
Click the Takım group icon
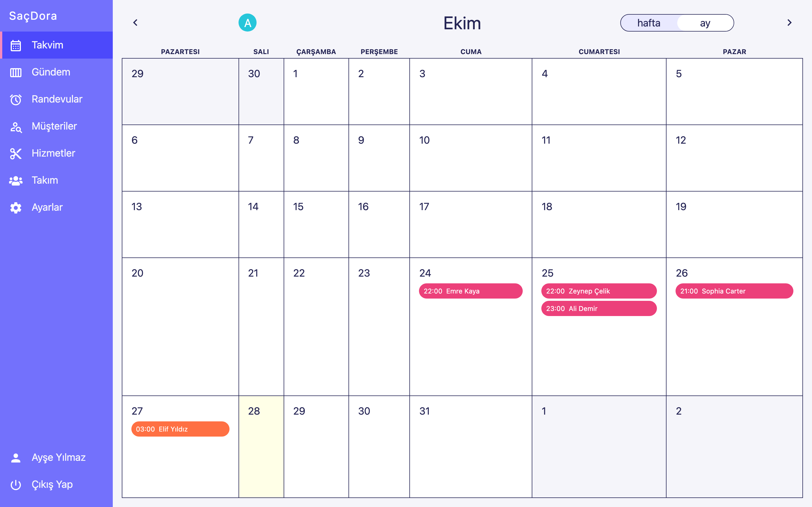click(16, 181)
